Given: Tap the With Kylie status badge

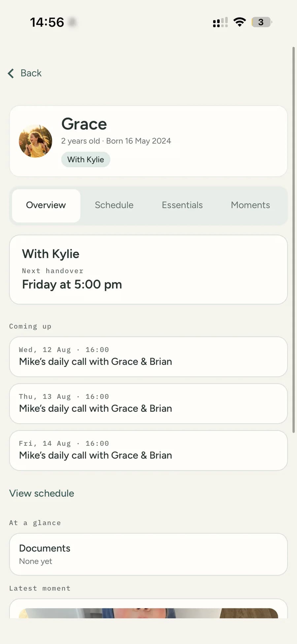Looking at the screenshot, I should (x=85, y=159).
